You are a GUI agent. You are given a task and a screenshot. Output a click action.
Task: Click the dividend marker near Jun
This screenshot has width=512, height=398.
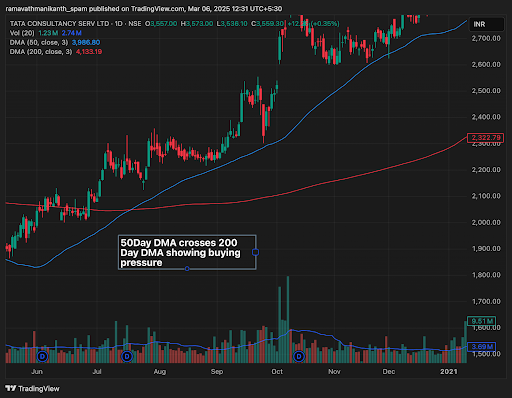coord(42,356)
